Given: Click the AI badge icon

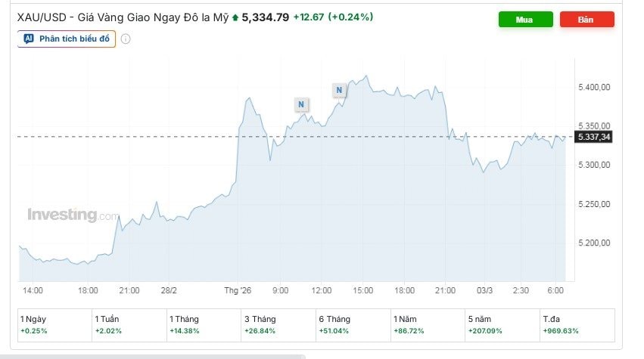Looking at the screenshot, I should click(29, 39).
